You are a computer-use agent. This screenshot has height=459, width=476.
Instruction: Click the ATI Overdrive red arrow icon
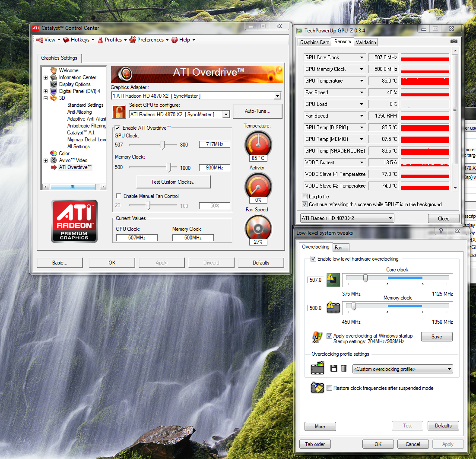click(54, 167)
